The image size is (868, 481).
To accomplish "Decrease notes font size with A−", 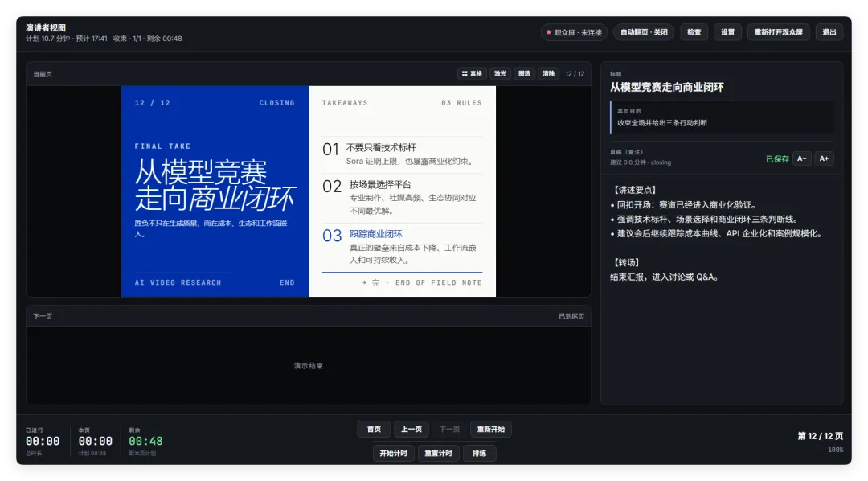I will [x=801, y=158].
